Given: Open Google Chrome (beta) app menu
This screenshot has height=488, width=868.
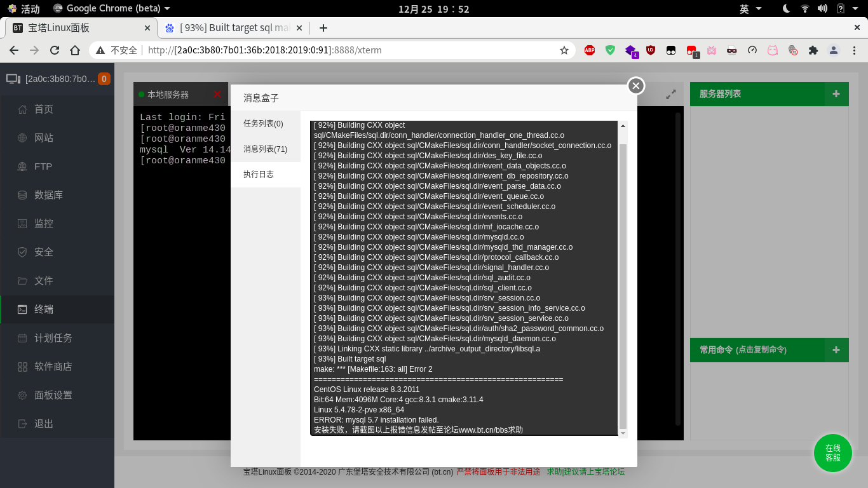Looking at the screenshot, I should [112, 9].
